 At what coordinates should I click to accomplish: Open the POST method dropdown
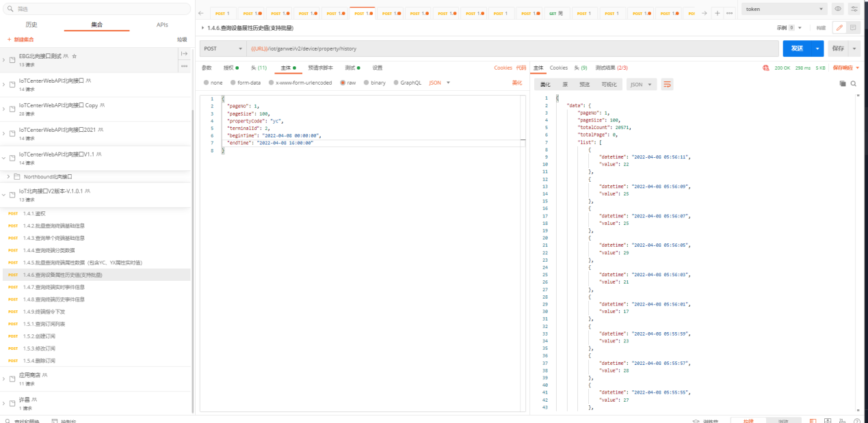tap(223, 49)
